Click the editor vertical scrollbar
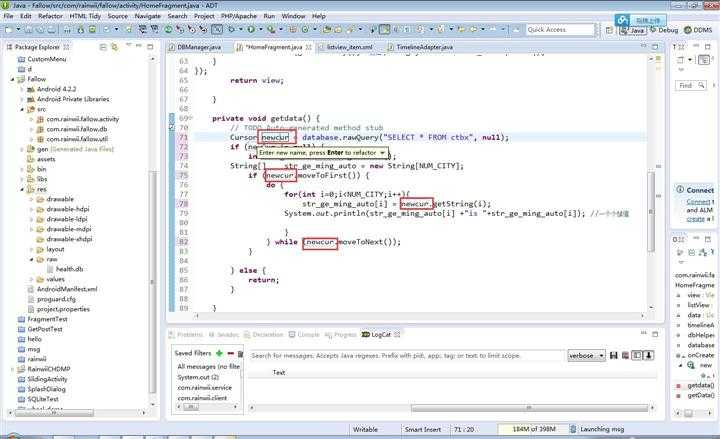720x439 pixels. 651,211
